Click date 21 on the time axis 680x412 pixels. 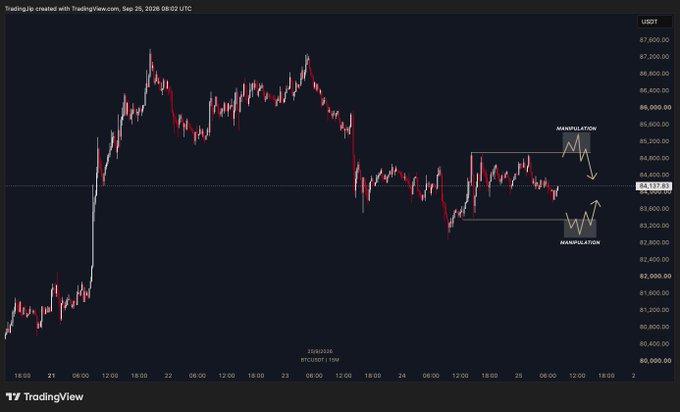[x=52, y=376]
